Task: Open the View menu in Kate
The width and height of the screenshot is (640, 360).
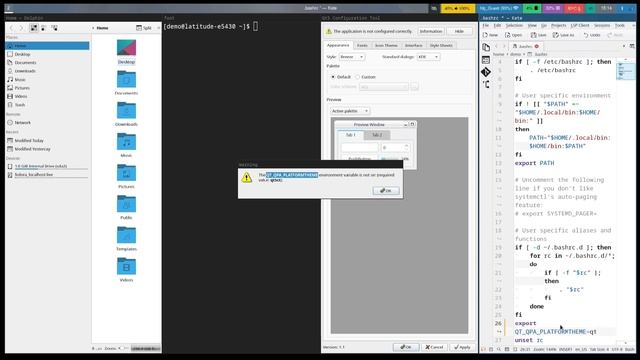Action: click(x=532, y=25)
